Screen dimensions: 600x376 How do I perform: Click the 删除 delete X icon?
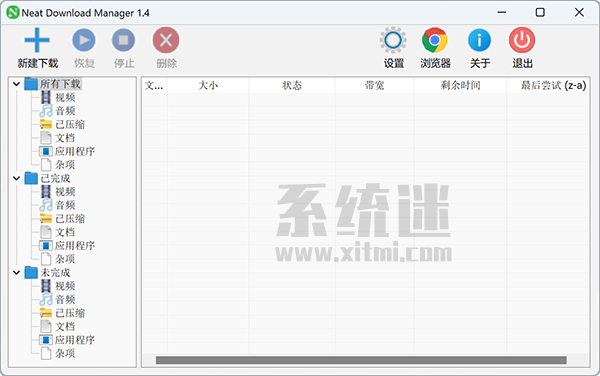click(166, 40)
